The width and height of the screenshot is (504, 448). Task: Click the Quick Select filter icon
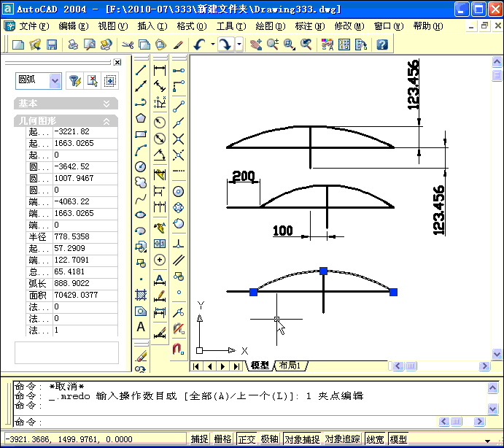click(75, 80)
